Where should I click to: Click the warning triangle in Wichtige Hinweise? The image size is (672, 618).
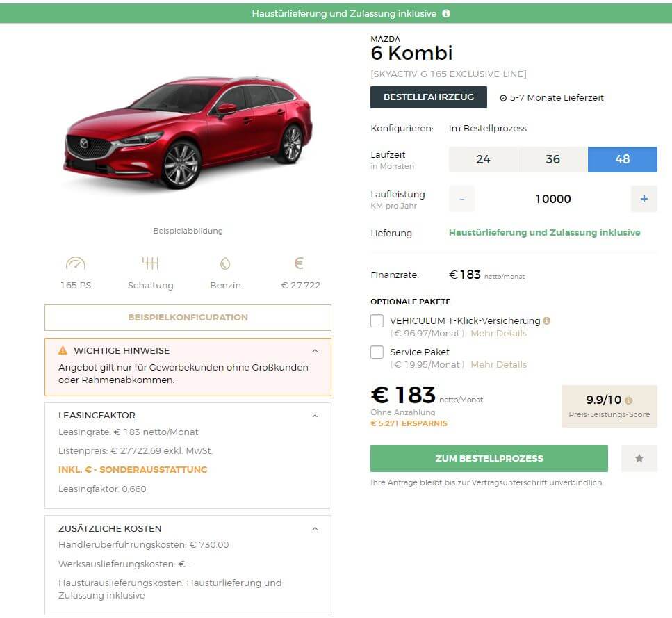point(63,350)
